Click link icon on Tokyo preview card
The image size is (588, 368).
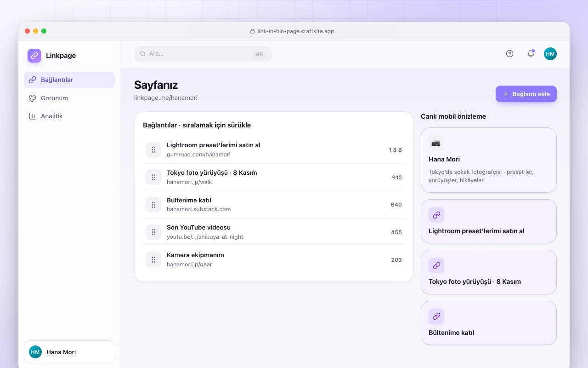[x=436, y=265]
